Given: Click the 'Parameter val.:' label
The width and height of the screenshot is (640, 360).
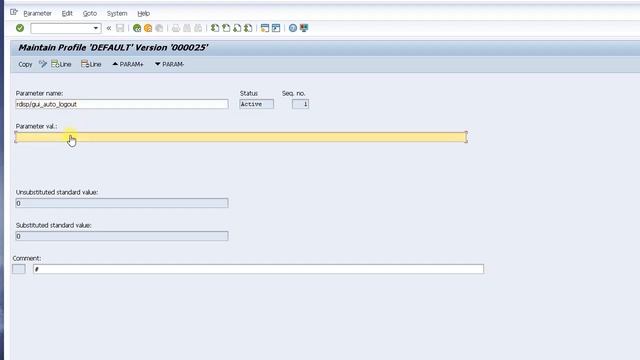Looking at the screenshot, I should tap(36, 127).
